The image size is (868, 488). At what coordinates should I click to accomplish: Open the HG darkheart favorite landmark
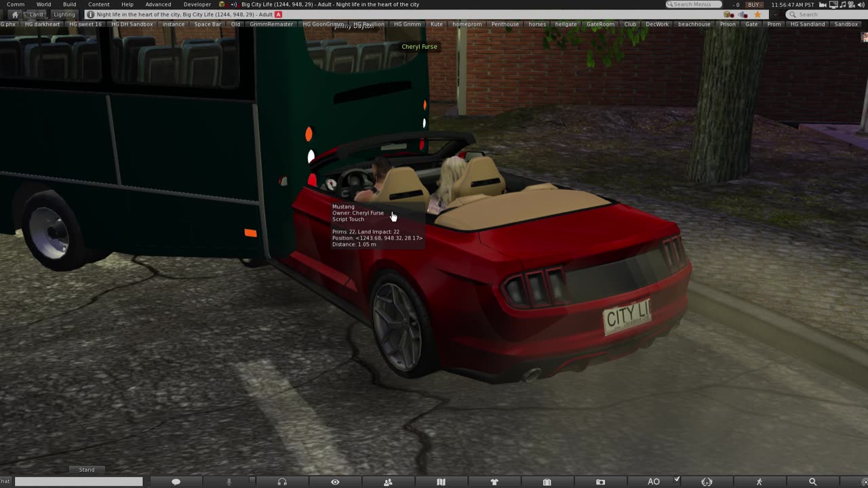click(42, 24)
